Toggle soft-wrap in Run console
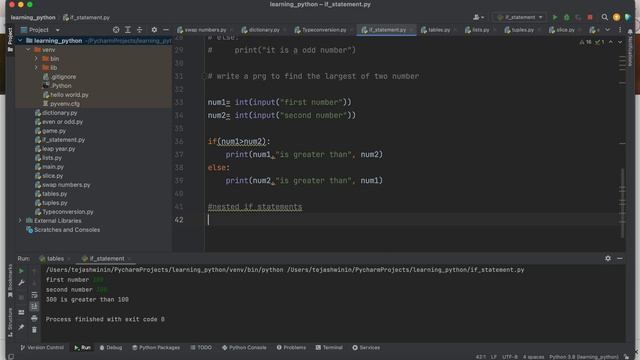 coord(34,295)
